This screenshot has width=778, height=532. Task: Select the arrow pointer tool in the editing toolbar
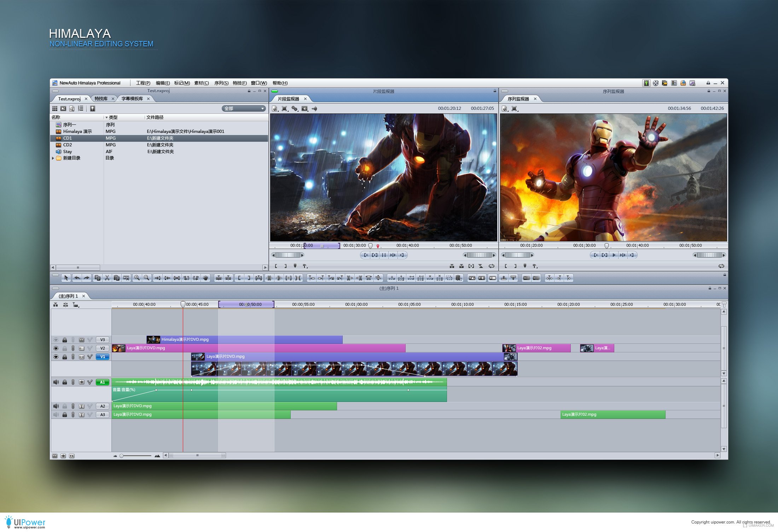(66, 278)
